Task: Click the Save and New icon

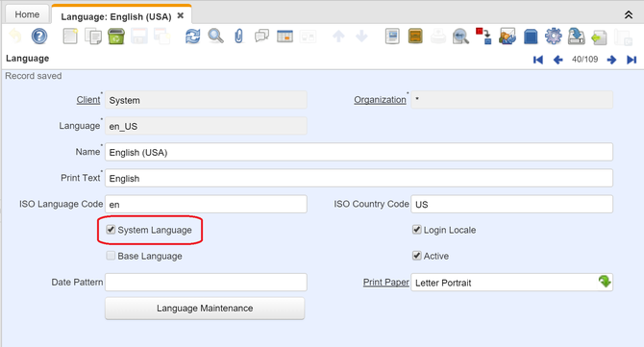Action: pos(162,37)
